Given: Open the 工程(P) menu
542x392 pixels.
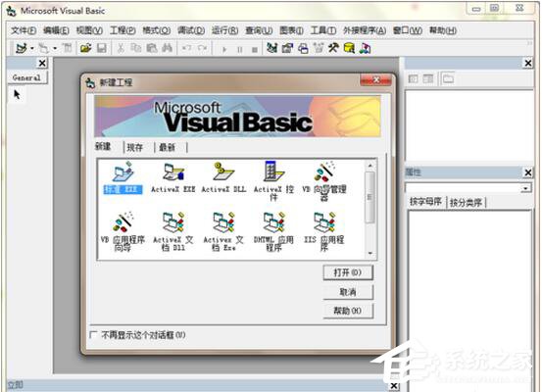Looking at the screenshot, I should 123,30.
